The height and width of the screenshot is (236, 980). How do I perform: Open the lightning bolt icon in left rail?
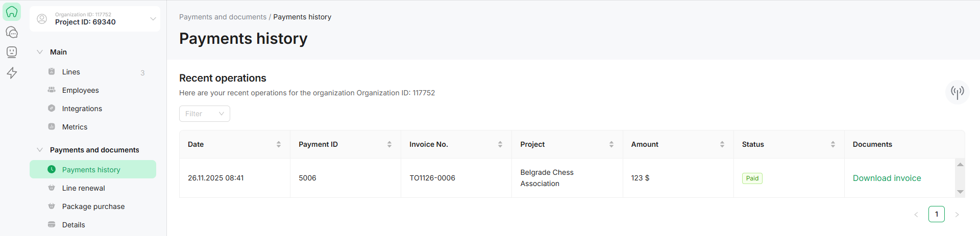(12, 73)
